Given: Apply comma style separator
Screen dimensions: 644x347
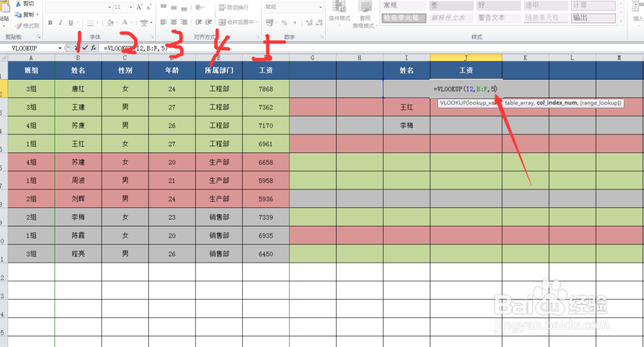Looking at the screenshot, I should click(x=295, y=23).
